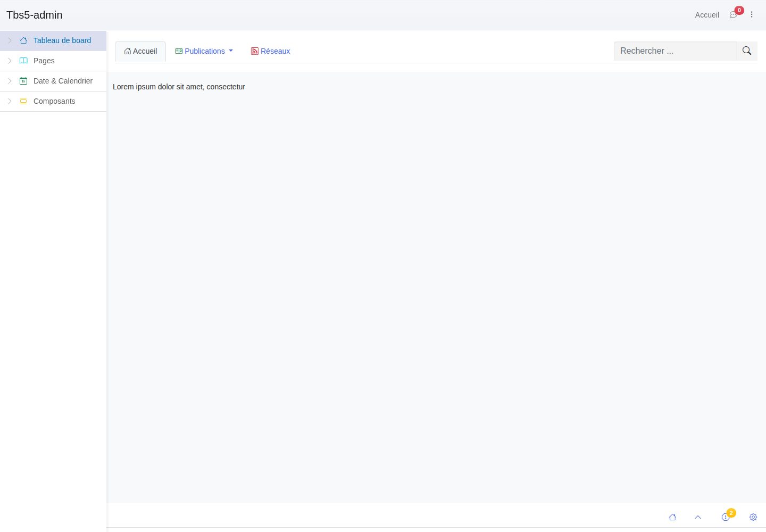
Task: Open Tableau de board in the sidebar
Action: pyautogui.click(x=53, y=41)
